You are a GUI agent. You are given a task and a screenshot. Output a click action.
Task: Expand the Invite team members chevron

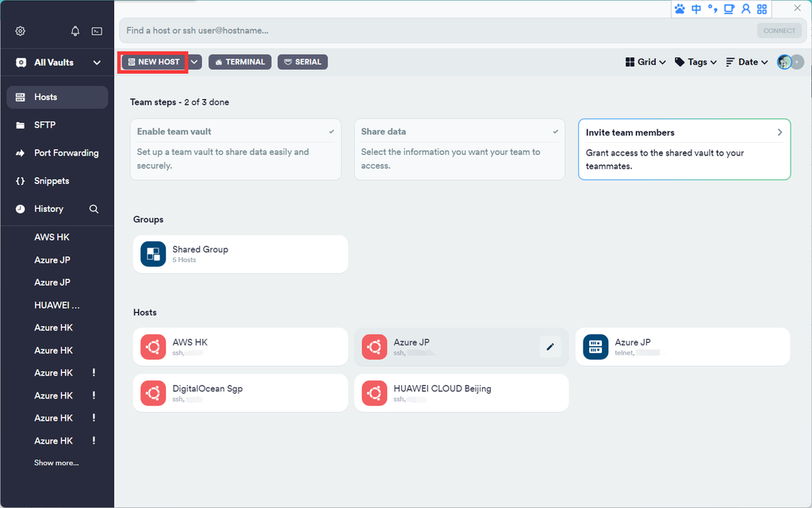(779, 133)
